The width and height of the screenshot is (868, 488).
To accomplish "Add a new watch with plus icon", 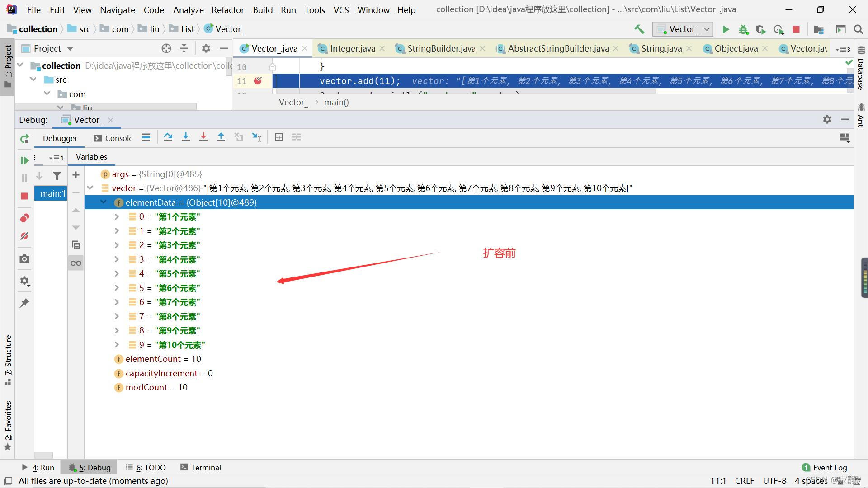I will [76, 175].
